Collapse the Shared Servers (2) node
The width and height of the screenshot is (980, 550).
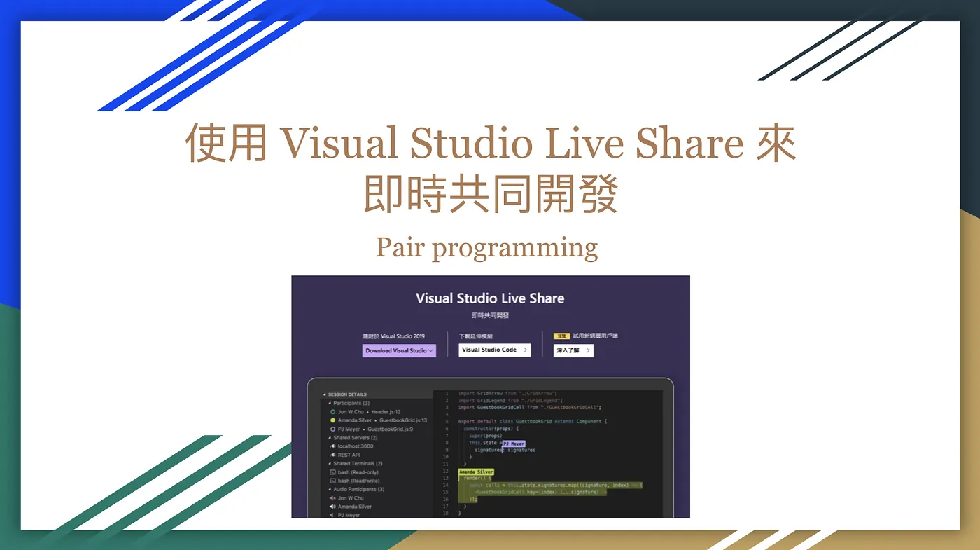click(x=330, y=438)
